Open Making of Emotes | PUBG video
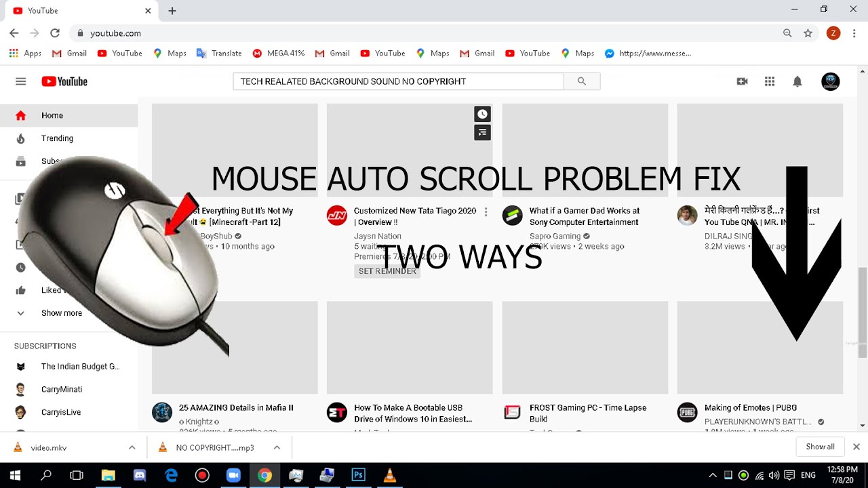The width and height of the screenshot is (868, 488). point(751,408)
